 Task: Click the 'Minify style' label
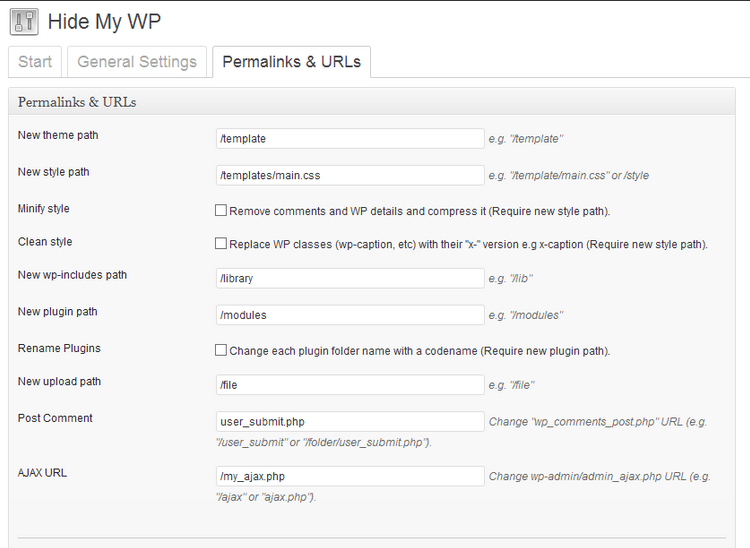[x=44, y=209]
